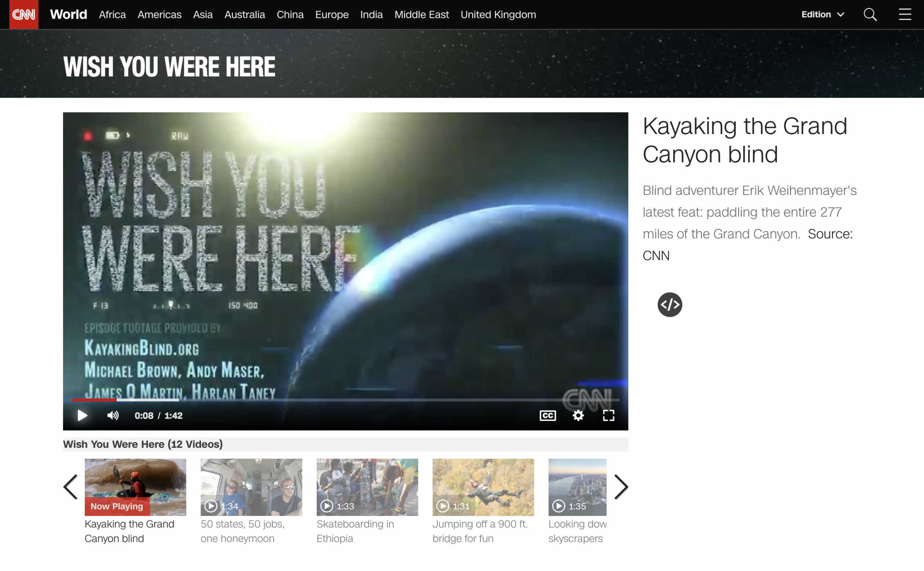924x571 pixels.
Task: Click the 'Wish You Were Here (12 Videos)' label
Action: point(143,444)
